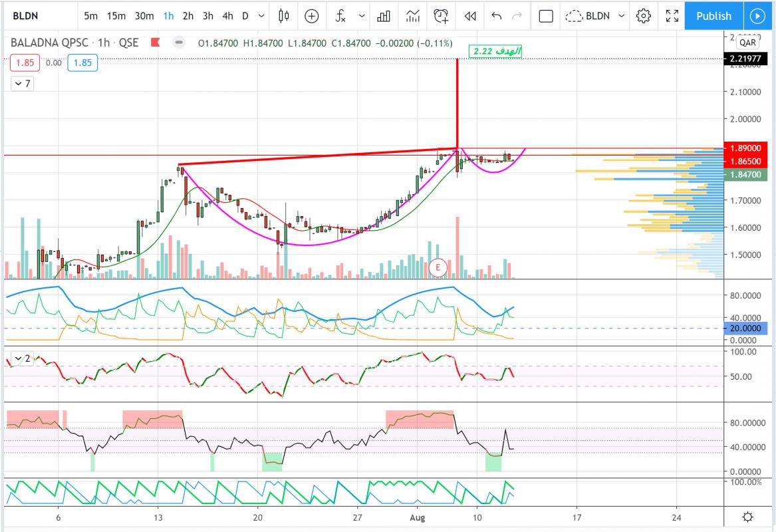Click the grey minus icon in the legend
The height and width of the screenshot is (532, 776).
(179, 43)
